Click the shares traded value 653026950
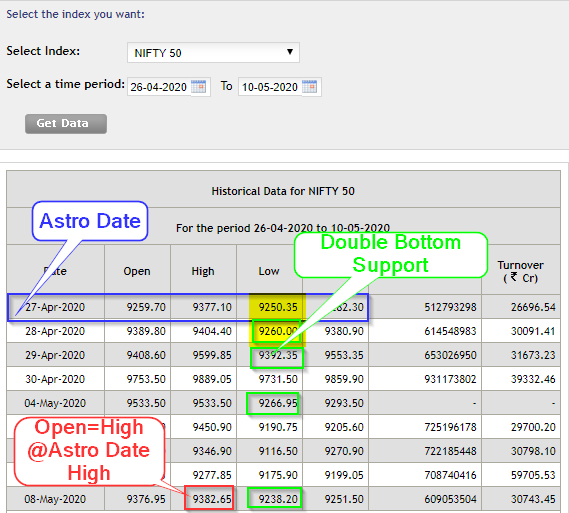Viewport: 569px width, 513px height. [450, 355]
